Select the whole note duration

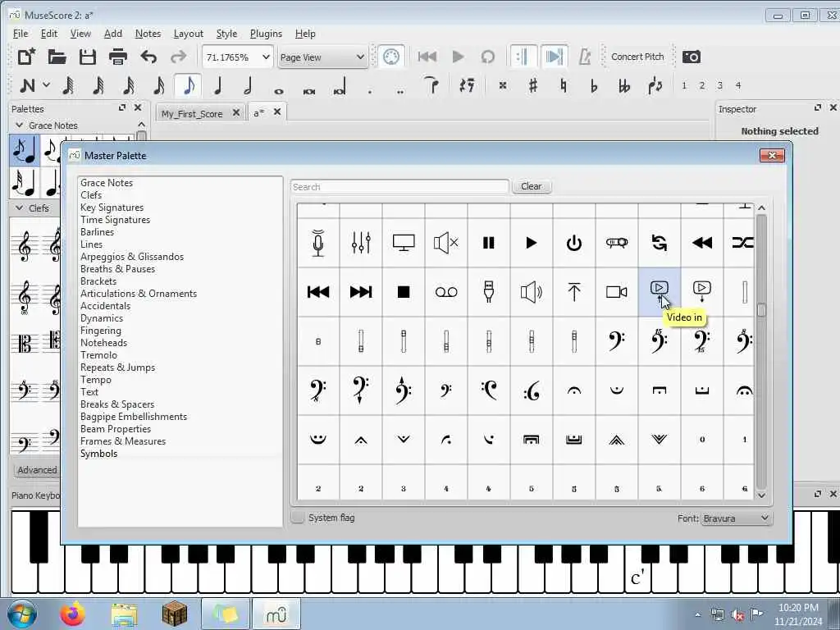pos(279,90)
